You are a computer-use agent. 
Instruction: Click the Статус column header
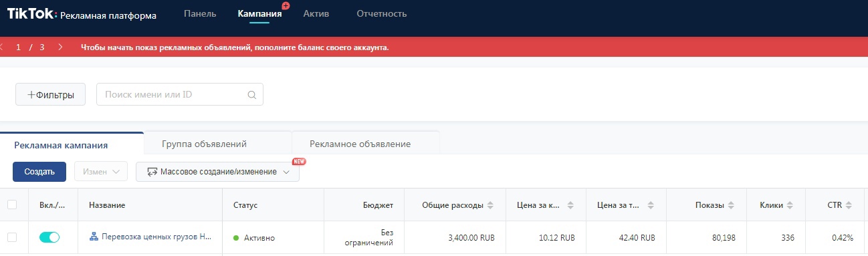coord(245,205)
